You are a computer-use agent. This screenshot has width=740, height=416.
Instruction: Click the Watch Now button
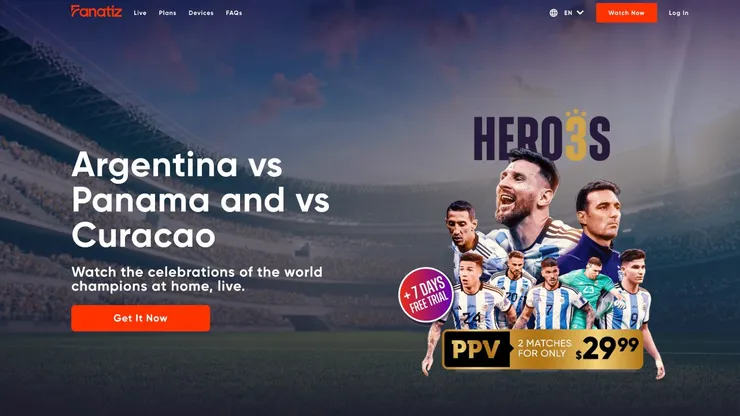coord(626,13)
